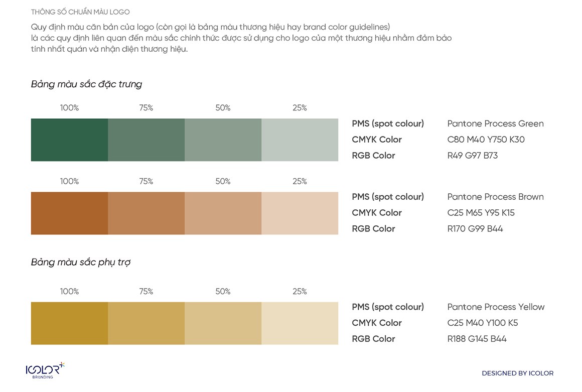The width and height of the screenshot is (582, 392).
Task: Select the 100% dark green swatch
Action: (69, 140)
